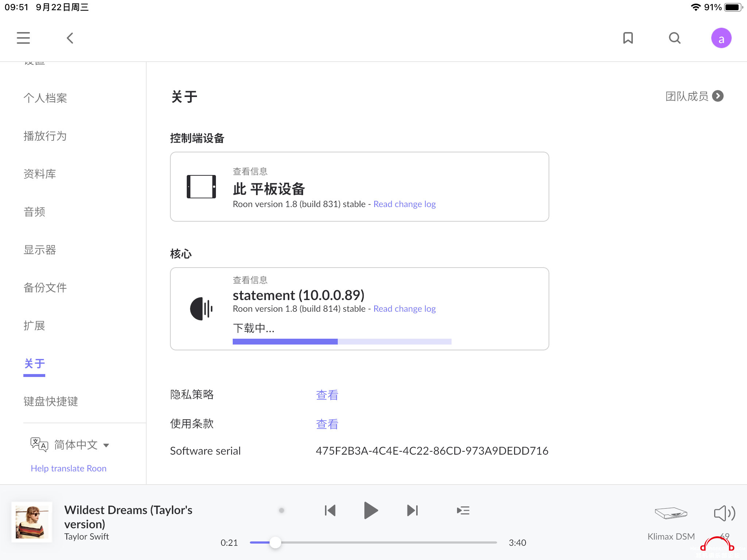
Task: Click the Wildest Dreams track title
Action: pos(128,517)
